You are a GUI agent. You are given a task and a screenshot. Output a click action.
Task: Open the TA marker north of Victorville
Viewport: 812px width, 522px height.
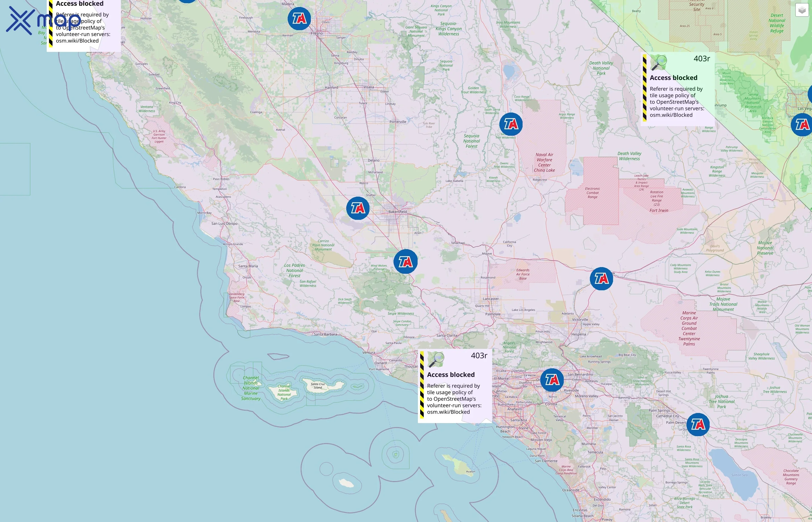click(x=601, y=279)
